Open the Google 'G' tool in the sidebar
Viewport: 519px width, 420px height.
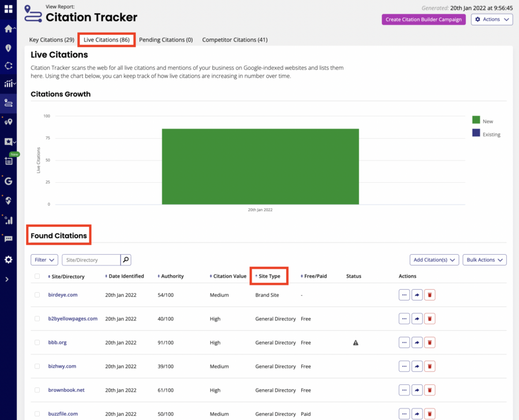[x=8, y=180]
